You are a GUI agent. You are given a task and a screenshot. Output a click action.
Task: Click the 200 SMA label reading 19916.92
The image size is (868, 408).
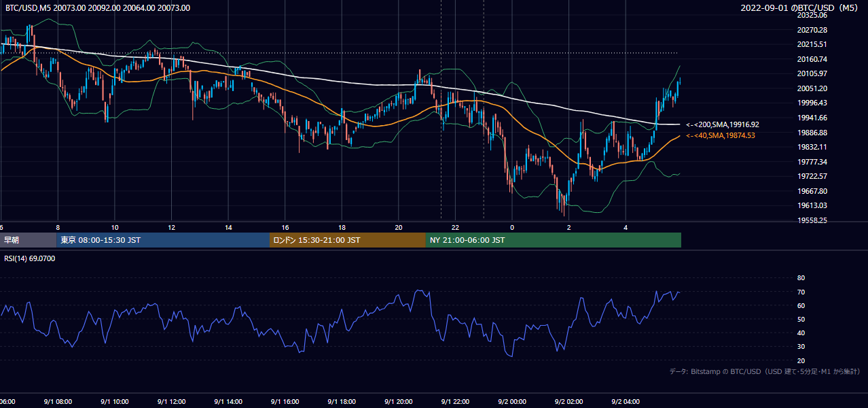(x=723, y=124)
